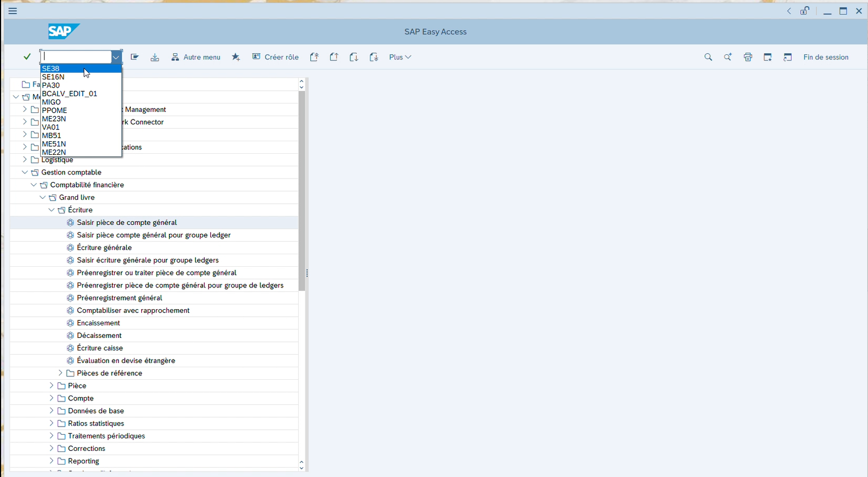
Task: Click in the transaction command field
Action: [x=77, y=57]
